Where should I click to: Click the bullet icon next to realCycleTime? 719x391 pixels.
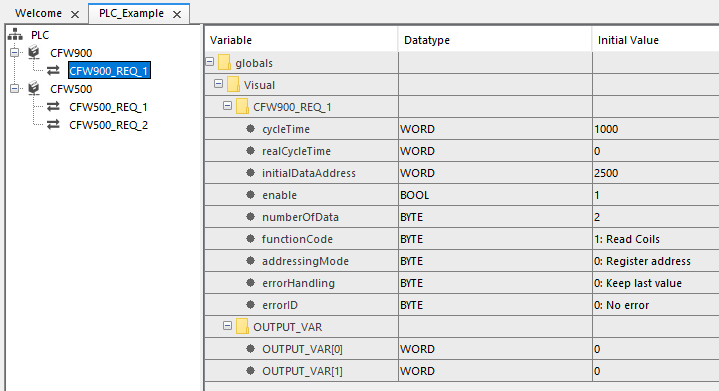(250, 151)
